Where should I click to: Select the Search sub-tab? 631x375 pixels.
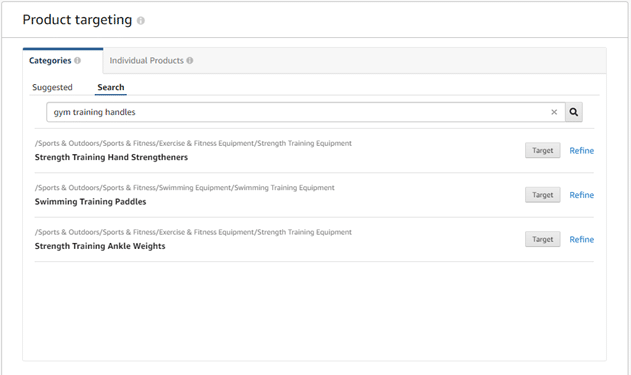[111, 87]
